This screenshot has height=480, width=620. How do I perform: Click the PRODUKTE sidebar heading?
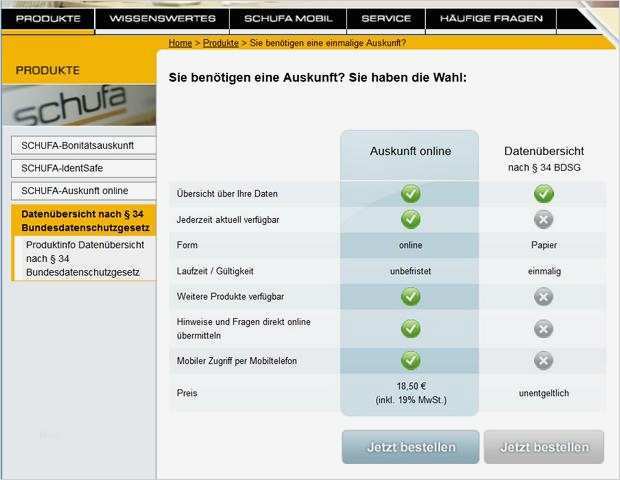coord(48,70)
